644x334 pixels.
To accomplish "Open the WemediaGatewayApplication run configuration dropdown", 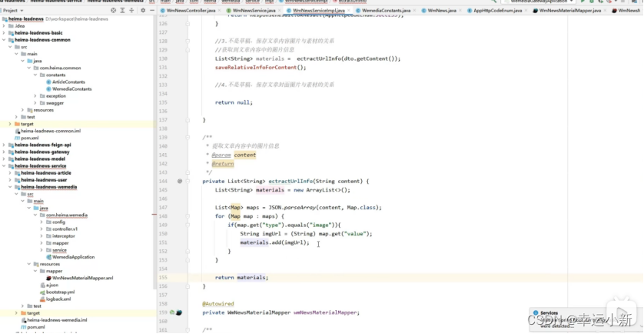I will (539, 2).
